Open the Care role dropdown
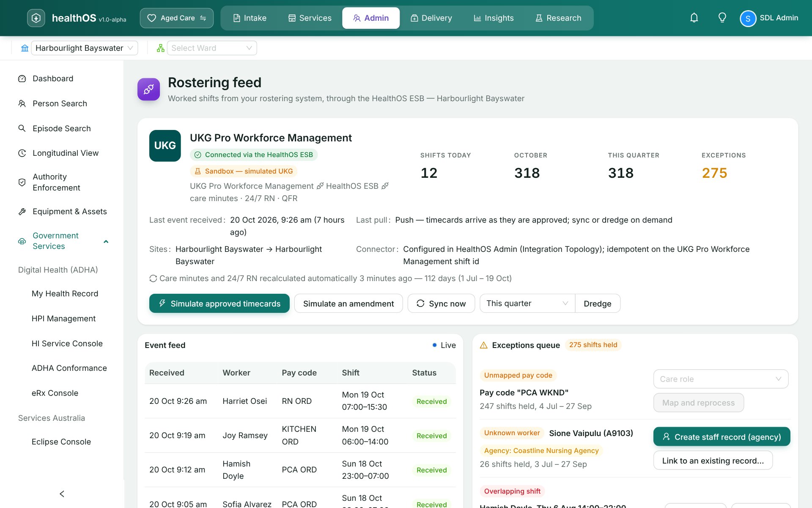This screenshot has height=508, width=812. pyautogui.click(x=721, y=379)
